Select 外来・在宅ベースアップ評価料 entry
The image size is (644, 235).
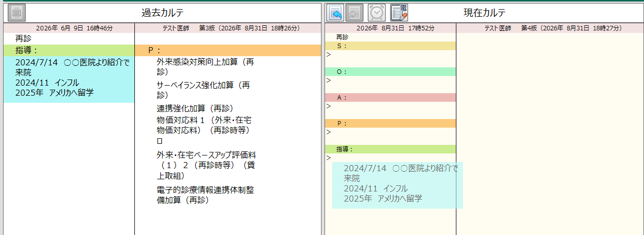(x=206, y=165)
